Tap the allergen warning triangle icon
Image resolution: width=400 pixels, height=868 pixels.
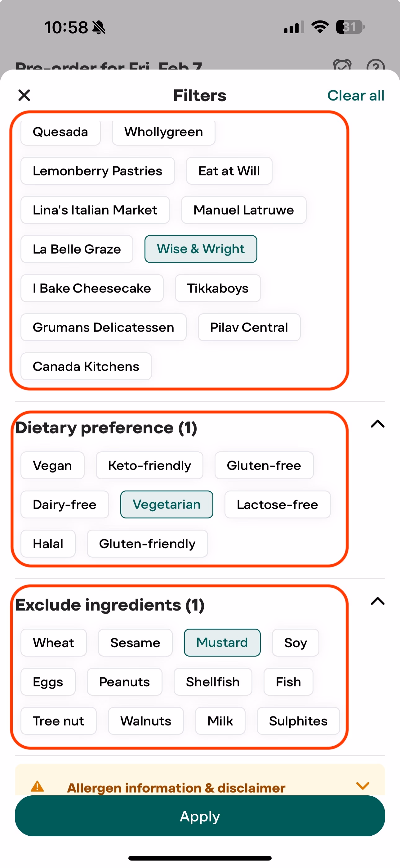tap(38, 787)
